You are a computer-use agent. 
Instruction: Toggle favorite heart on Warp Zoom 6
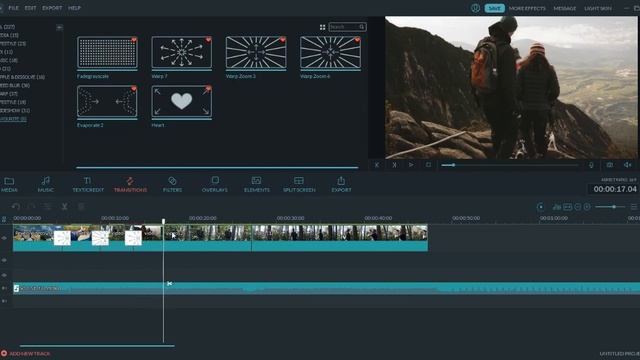coord(357,40)
